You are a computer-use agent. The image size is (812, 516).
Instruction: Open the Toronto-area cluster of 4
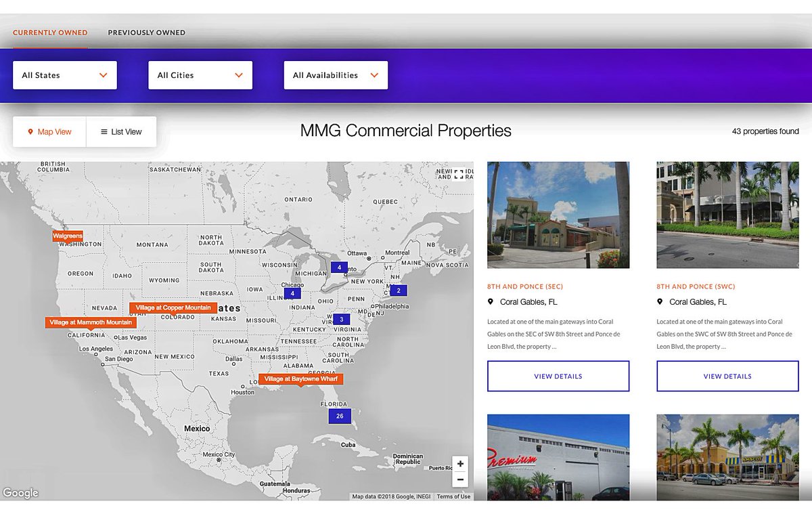340,267
